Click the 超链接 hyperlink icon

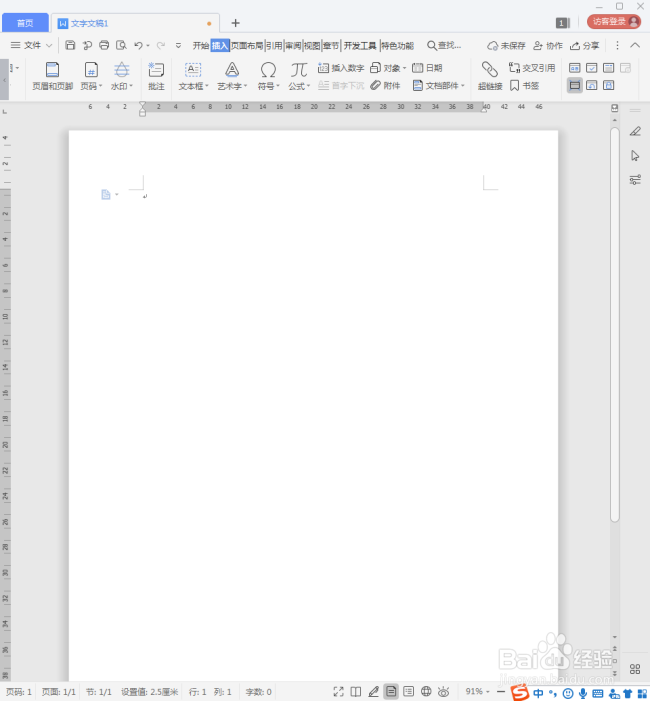coord(490,76)
